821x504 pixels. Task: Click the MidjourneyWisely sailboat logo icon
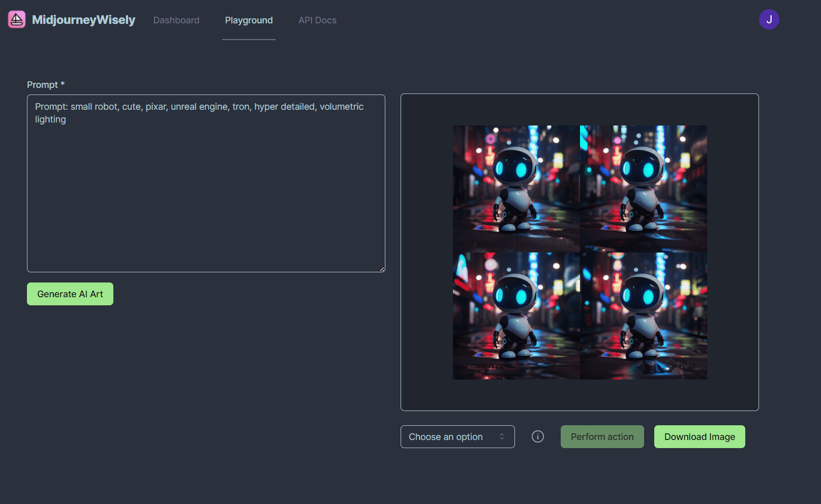pos(17,20)
